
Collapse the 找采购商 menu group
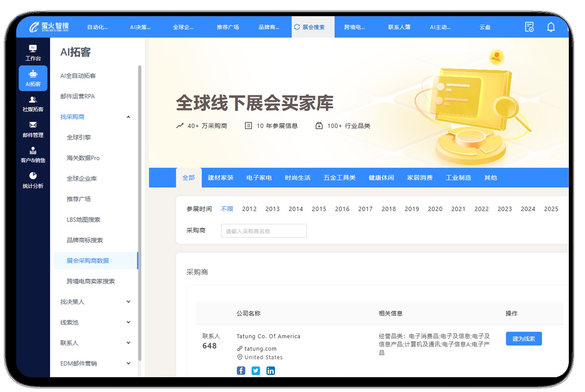click(x=128, y=117)
